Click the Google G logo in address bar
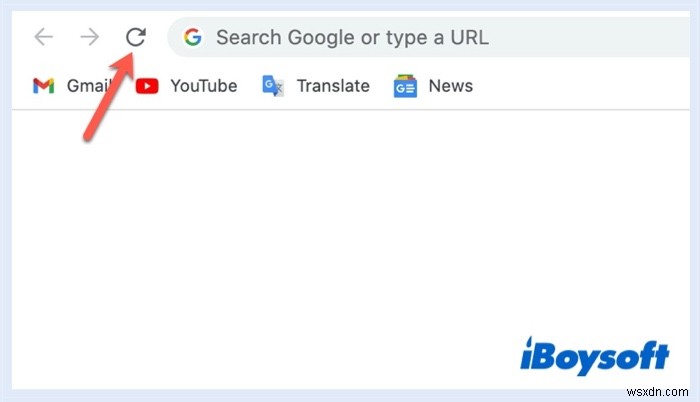The height and width of the screenshot is (402, 700). 193,38
